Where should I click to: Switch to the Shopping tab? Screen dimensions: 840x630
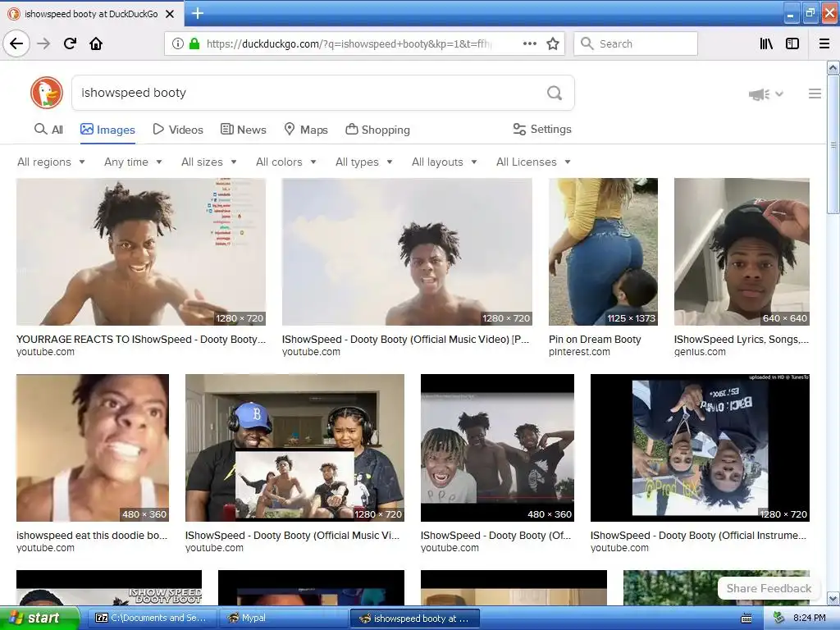click(x=377, y=130)
